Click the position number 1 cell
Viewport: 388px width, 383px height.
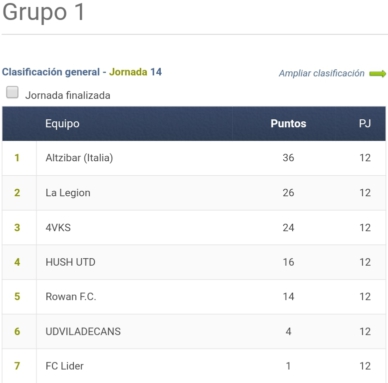point(17,158)
